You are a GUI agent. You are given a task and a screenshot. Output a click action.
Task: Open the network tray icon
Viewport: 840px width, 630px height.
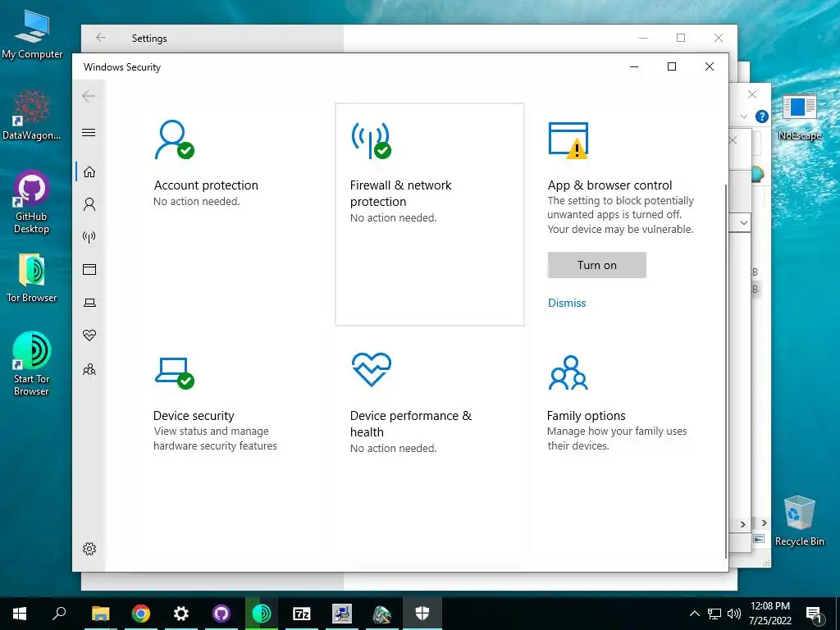pos(714,614)
